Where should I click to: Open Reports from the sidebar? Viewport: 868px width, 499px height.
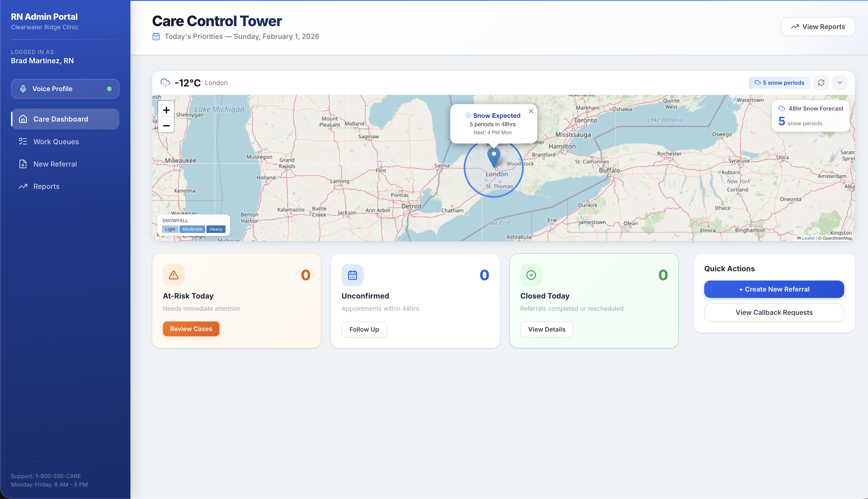(x=46, y=187)
